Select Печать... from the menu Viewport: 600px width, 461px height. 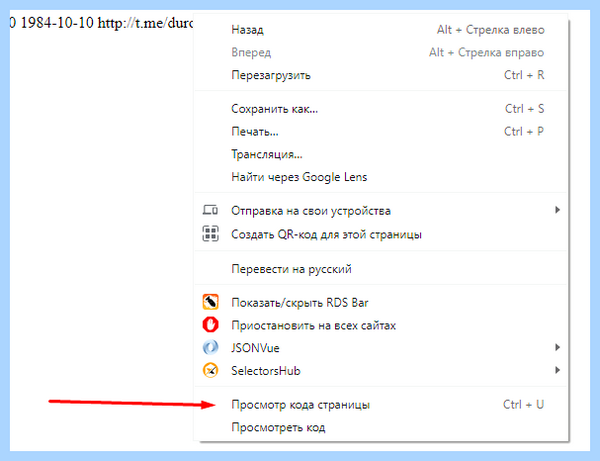tap(381, 132)
